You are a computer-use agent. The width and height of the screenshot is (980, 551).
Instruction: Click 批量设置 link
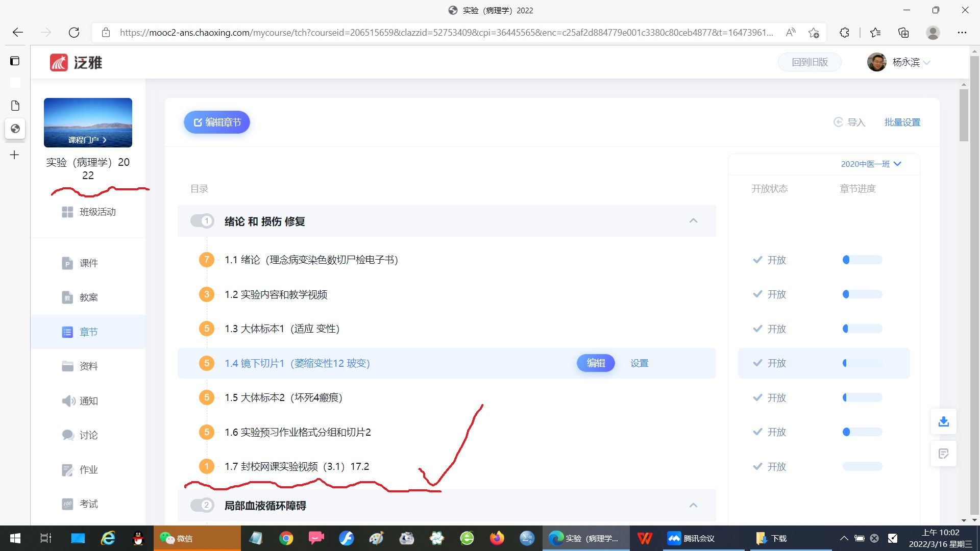tap(902, 122)
